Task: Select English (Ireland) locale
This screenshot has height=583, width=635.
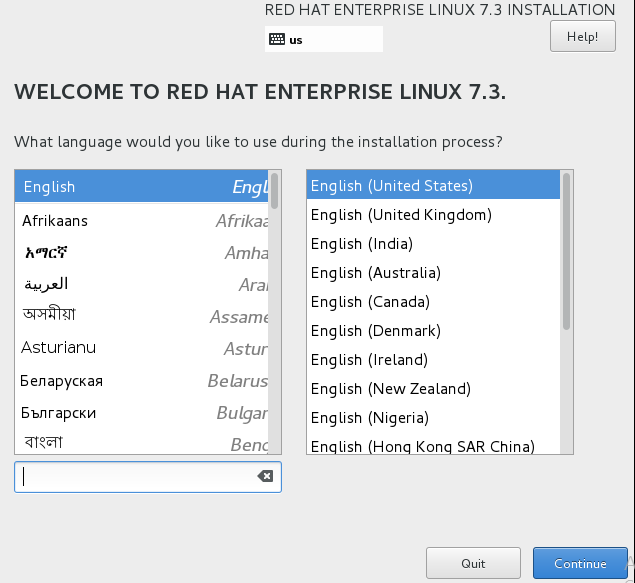Action: [433, 360]
